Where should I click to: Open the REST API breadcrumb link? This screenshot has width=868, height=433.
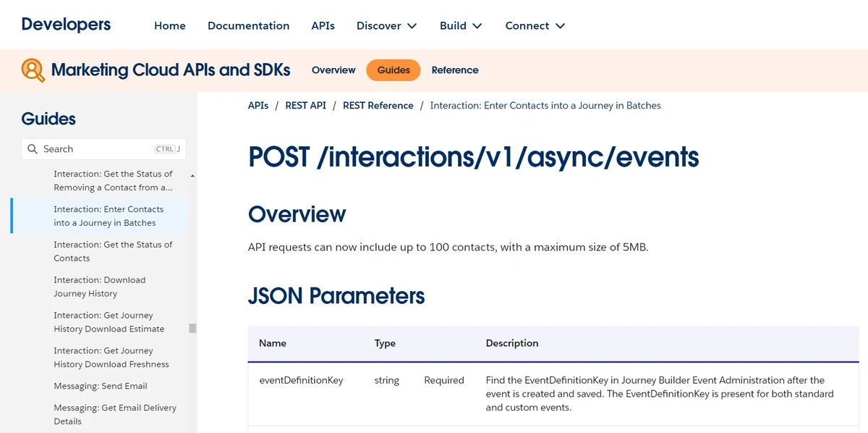306,106
